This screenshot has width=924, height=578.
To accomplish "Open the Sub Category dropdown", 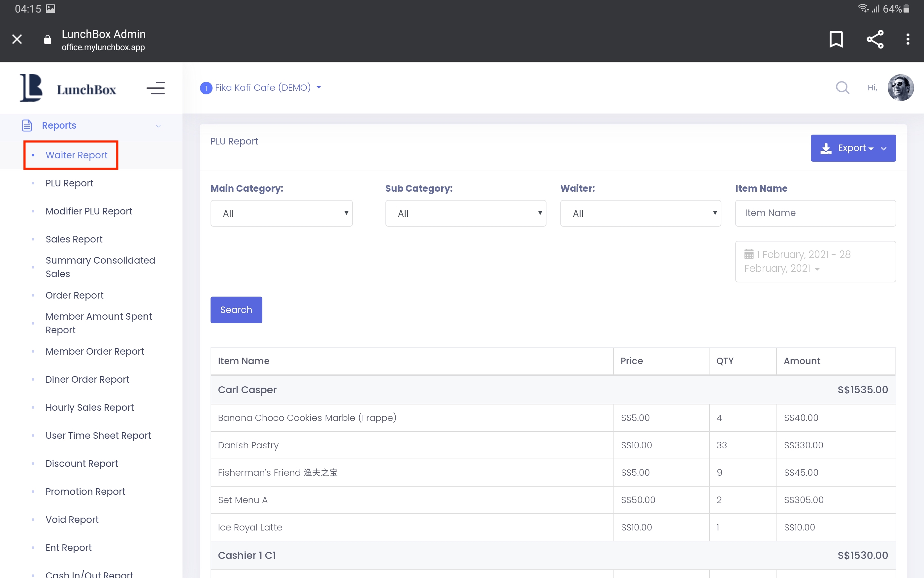I will click(x=465, y=213).
